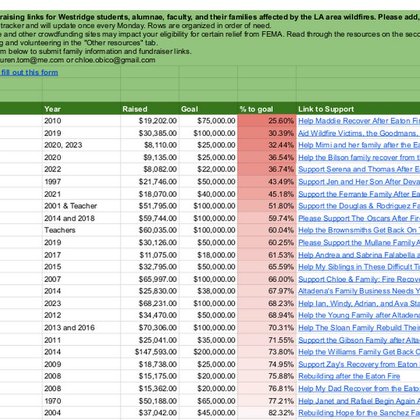Open Altadena's Family Business Needs link

(x=359, y=291)
